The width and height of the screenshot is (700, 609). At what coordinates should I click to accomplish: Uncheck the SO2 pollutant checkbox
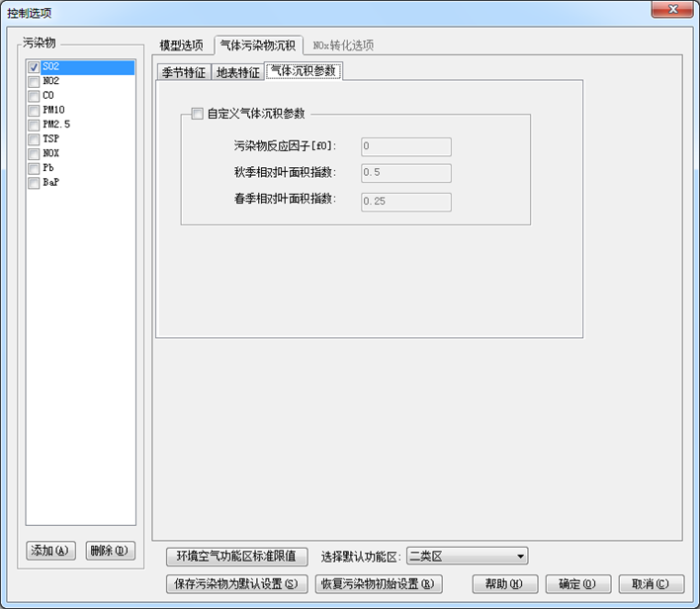pyautogui.click(x=35, y=68)
